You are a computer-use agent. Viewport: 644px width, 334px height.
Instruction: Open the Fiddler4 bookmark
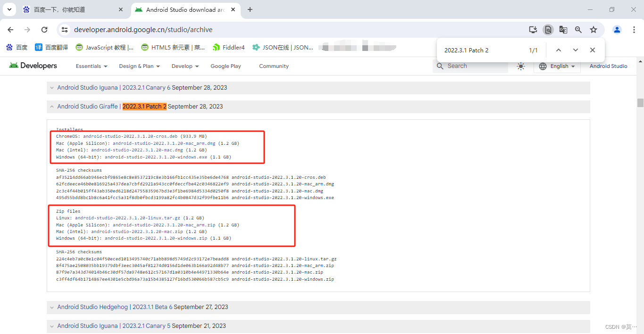coord(229,47)
